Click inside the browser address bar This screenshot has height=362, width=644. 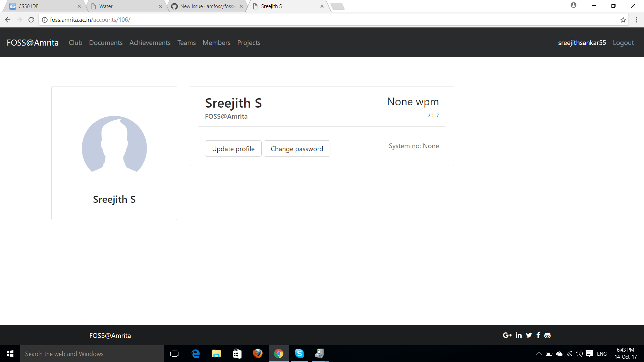click(201, 20)
